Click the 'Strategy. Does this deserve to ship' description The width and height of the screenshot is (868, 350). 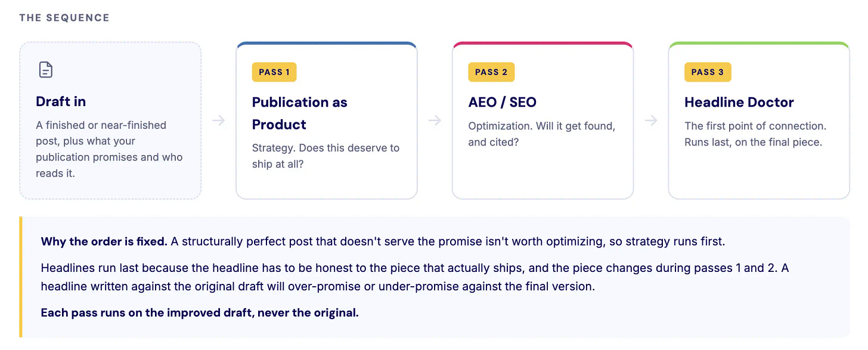(x=325, y=156)
